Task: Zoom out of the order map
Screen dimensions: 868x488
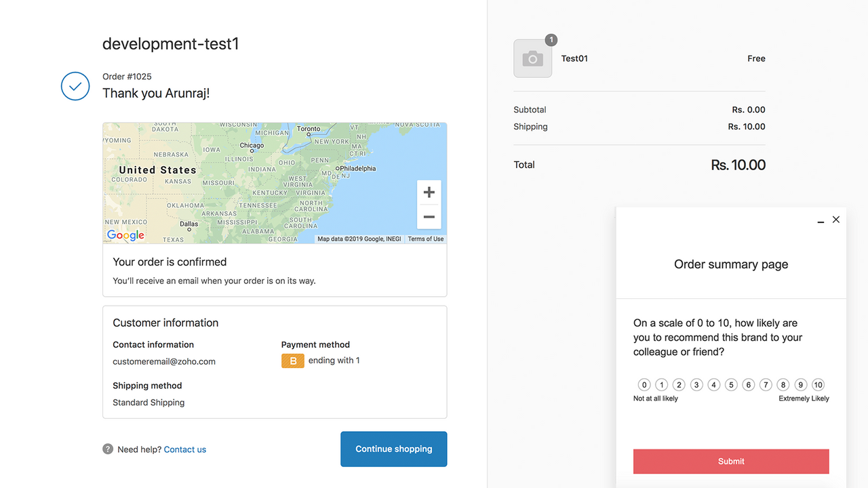Action: [429, 216]
